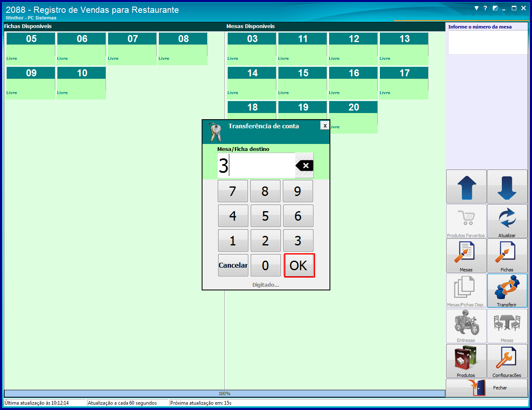Screen dimensions: 532x410
Task: Select ficha 05 card
Action: [x=31, y=49]
